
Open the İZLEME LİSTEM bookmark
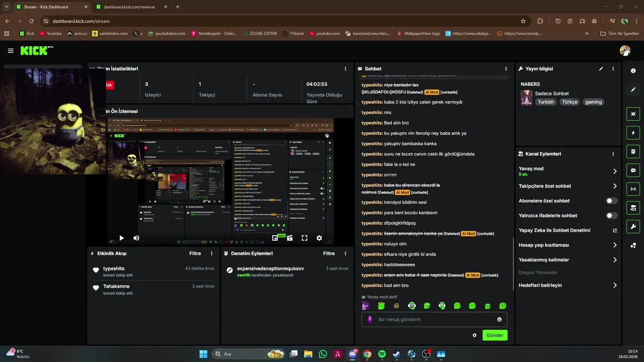260,34
